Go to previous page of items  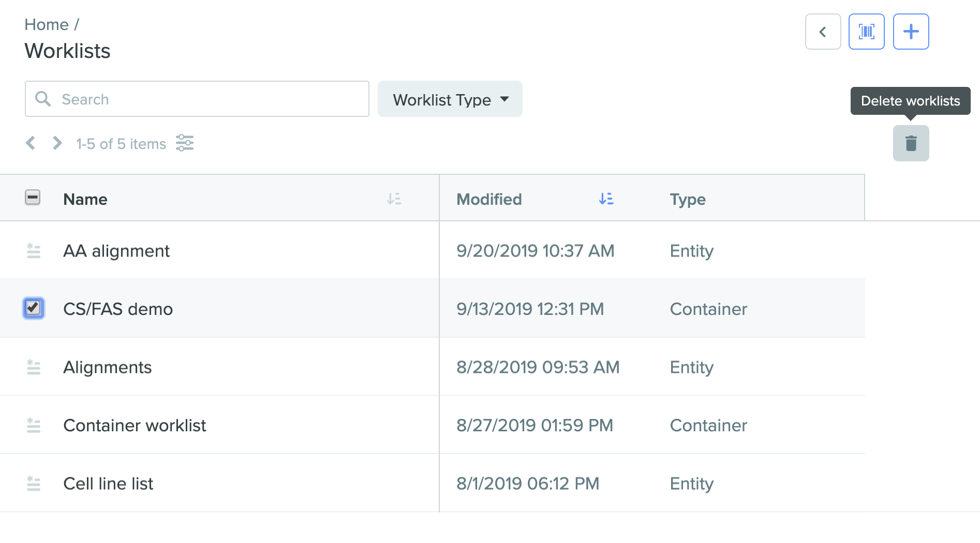pos(31,143)
